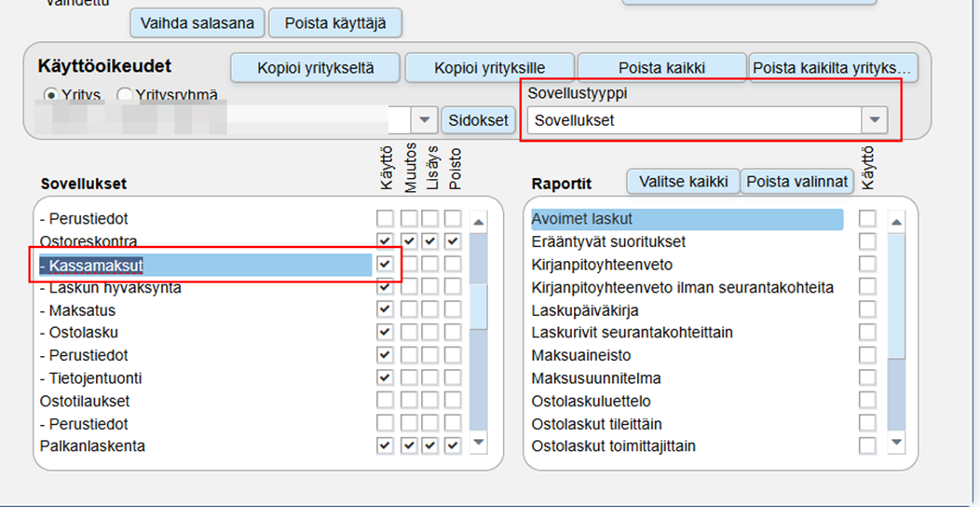Click down arrow of Sovellukset list scrollbar
Viewport: 980px width, 507px height.
point(478,442)
